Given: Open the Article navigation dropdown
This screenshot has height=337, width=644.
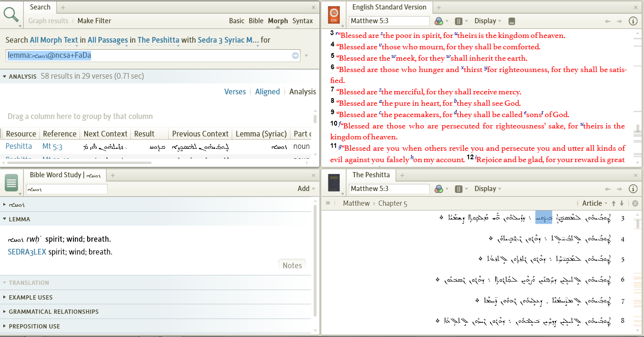Looking at the screenshot, I should 595,203.
